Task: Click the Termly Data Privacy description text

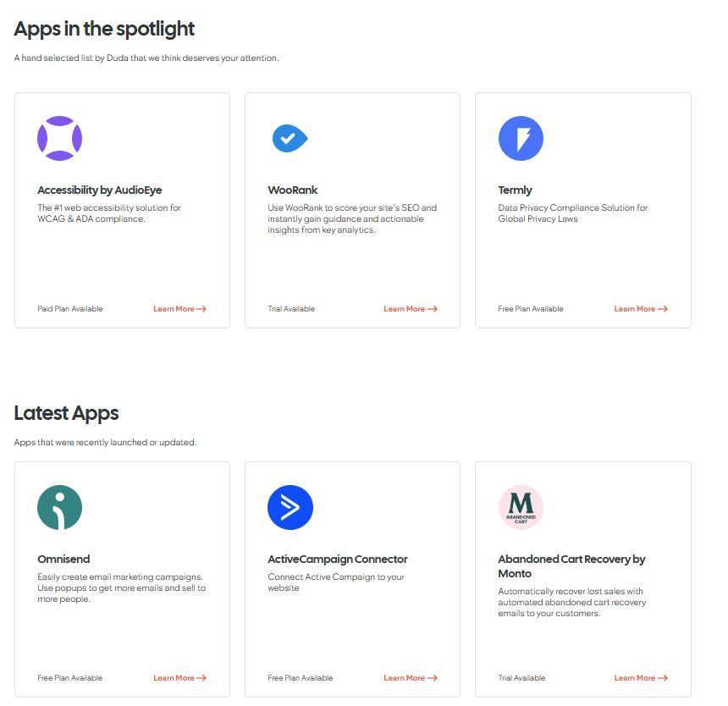Action: (x=572, y=213)
